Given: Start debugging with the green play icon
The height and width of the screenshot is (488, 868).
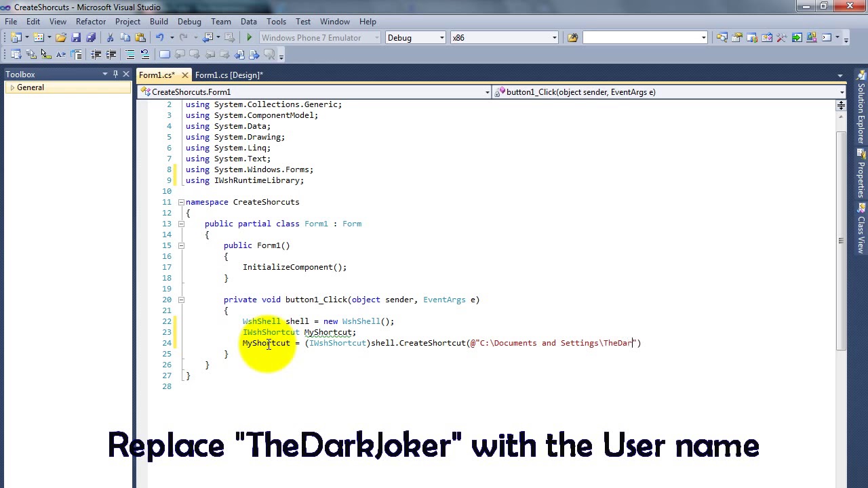Looking at the screenshot, I should point(249,38).
